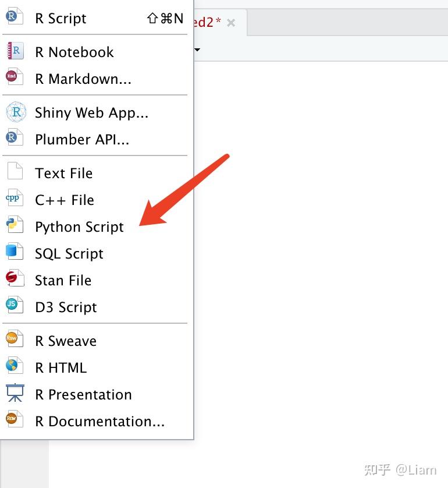Image resolution: width=448 pixels, height=488 pixels.
Task: Click the R Notebook icon
Action: pyautogui.click(x=15, y=52)
